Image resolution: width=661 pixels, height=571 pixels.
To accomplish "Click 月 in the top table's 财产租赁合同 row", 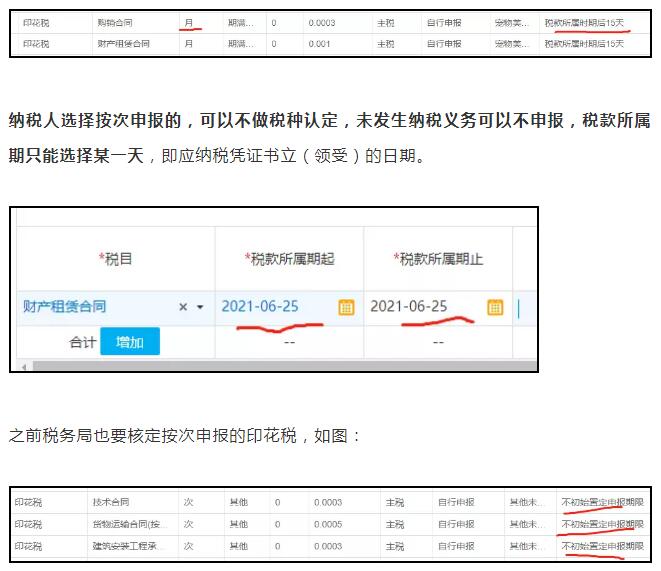I will (x=189, y=44).
